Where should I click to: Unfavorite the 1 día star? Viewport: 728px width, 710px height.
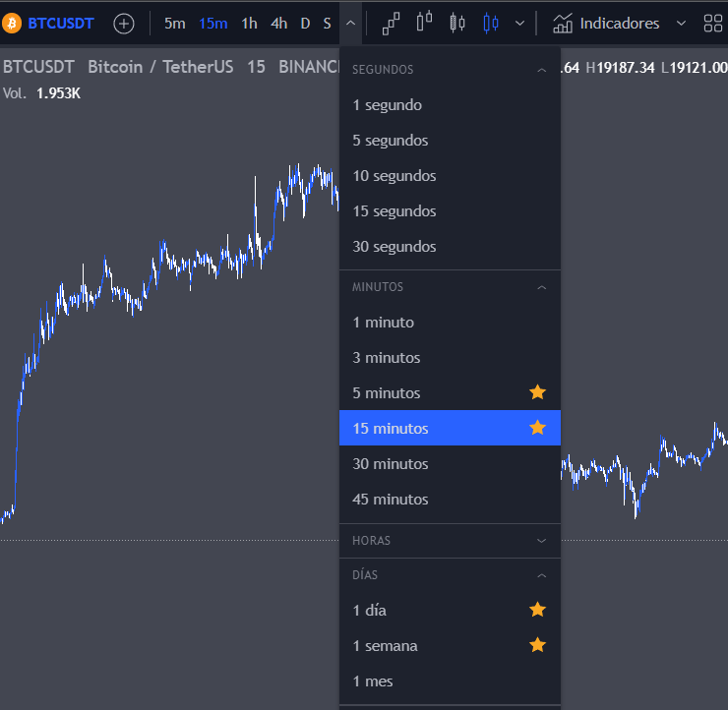point(538,610)
